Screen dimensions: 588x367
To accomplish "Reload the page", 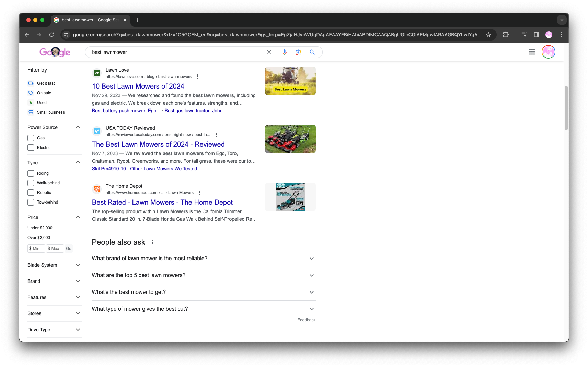I will 51,35.
